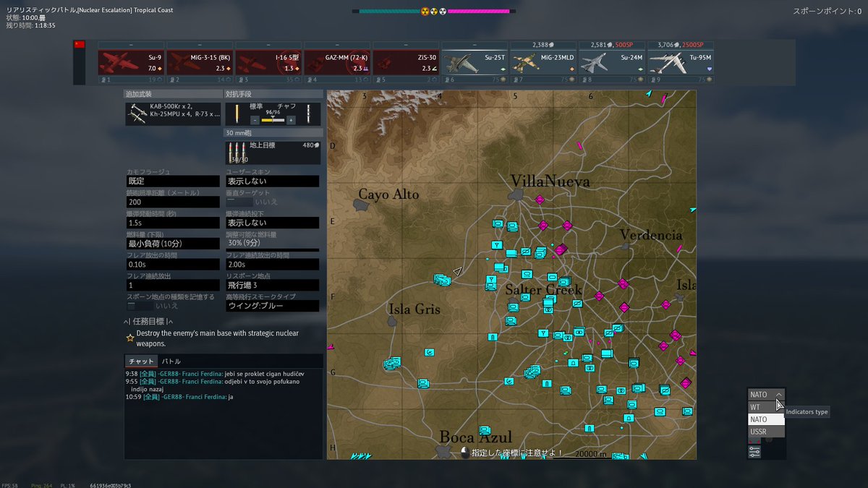Click the mission timer 残り時間 text
This screenshot has width=868, height=488.
click(x=30, y=25)
